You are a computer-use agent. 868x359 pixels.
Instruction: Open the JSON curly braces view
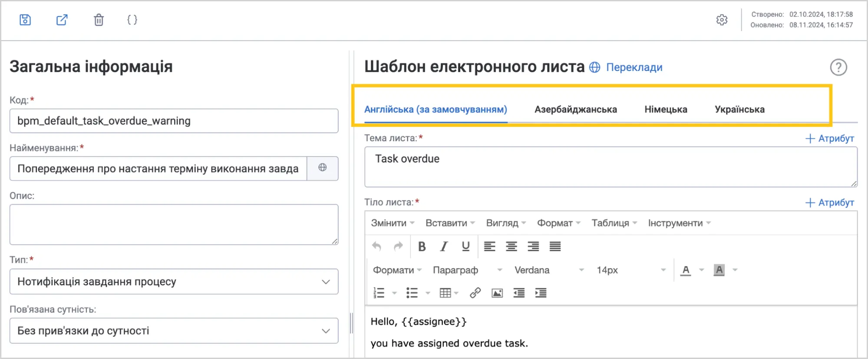[132, 20]
